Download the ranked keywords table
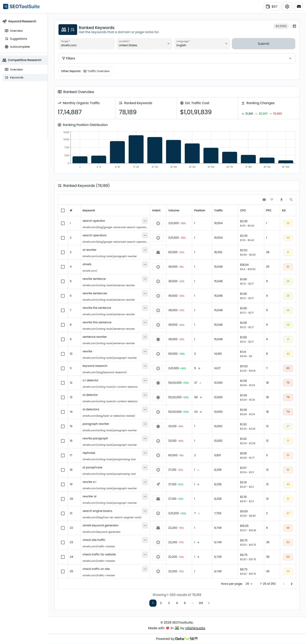 [281, 200]
